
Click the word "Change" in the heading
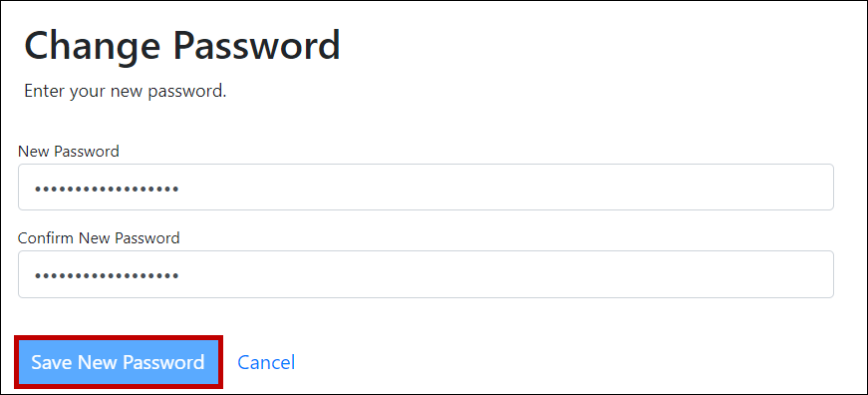(94, 47)
